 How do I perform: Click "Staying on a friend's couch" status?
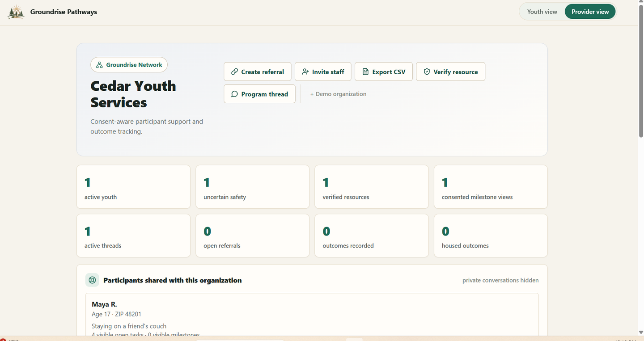coord(129,326)
